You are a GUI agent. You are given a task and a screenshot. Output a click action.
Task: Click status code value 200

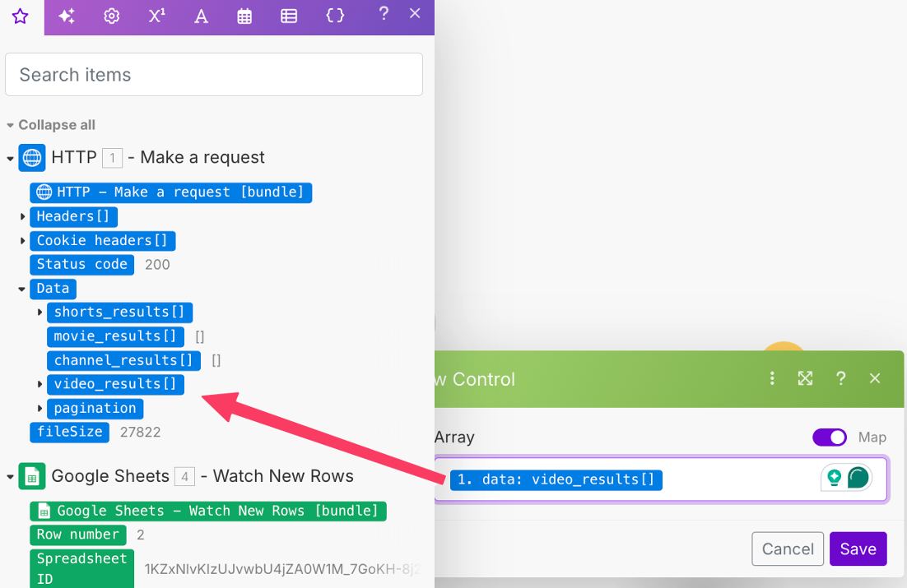coord(157,265)
